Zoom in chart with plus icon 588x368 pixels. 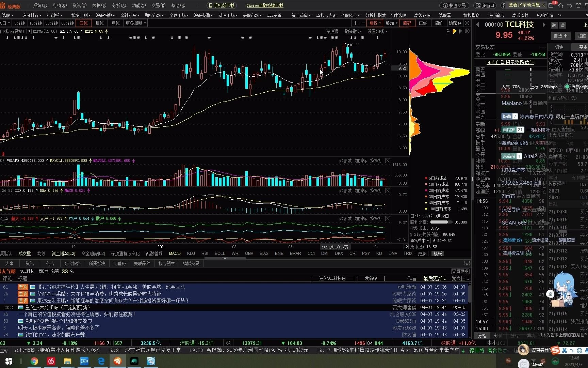tap(355, 23)
